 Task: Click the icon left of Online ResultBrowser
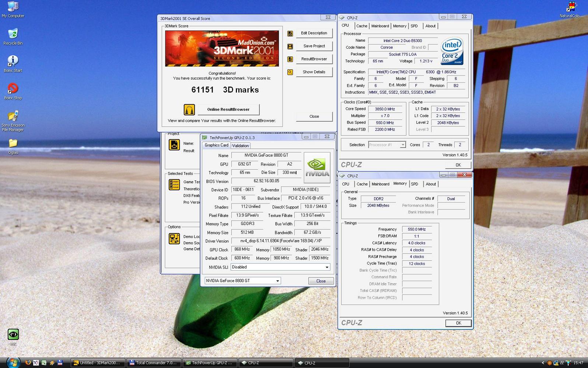point(189,110)
